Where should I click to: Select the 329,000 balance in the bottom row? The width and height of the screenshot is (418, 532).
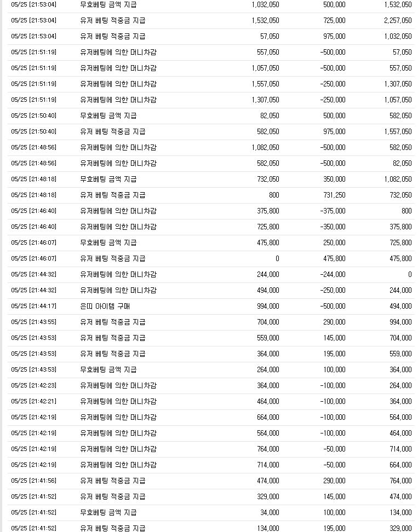coord(400,528)
